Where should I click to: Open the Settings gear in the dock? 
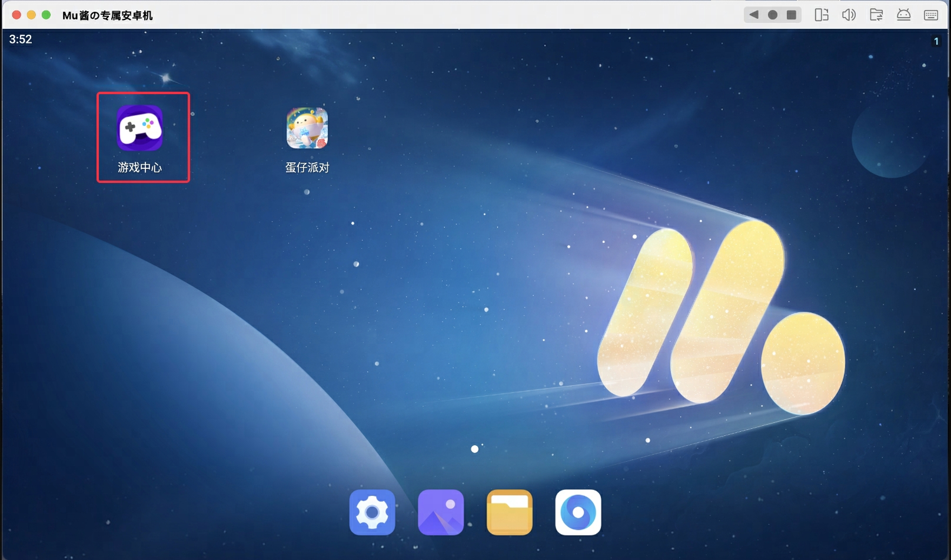pyautogui.click(x=373, y=512)
